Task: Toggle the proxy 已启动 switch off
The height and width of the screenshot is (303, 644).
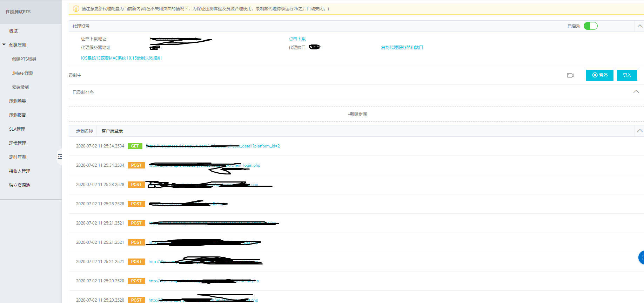Action: pos(590,26)
